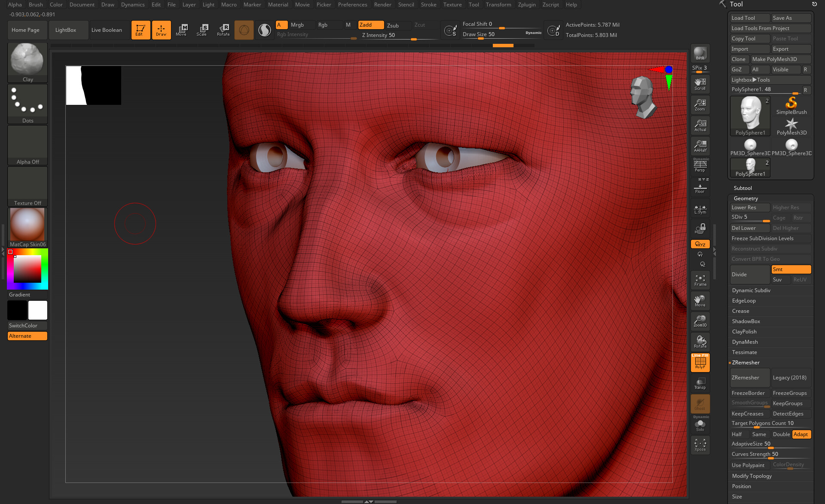Expand the Dynamic Subdiv section
The width and height of the screenshot is (825, 504).
[751, 290]
